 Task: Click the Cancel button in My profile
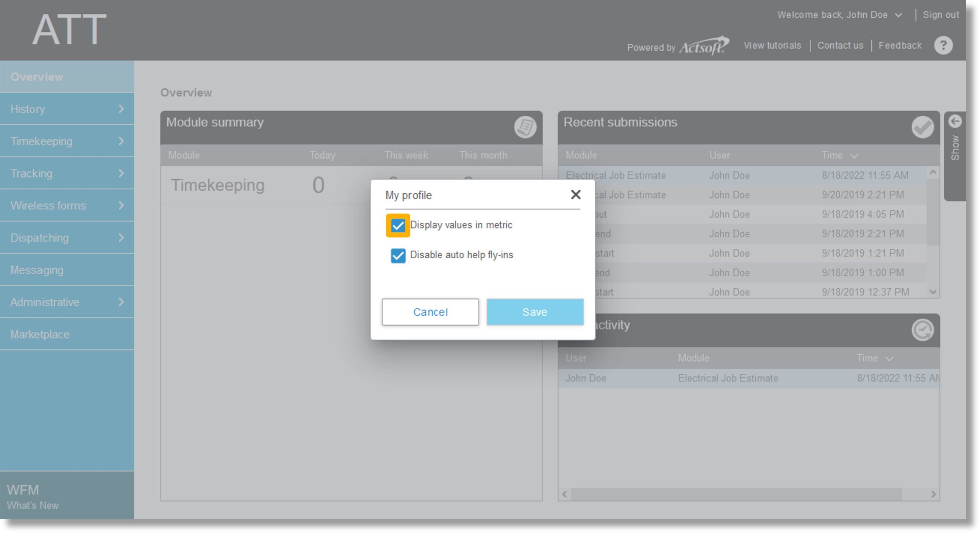pyautogui.click(x=429, y=311)
